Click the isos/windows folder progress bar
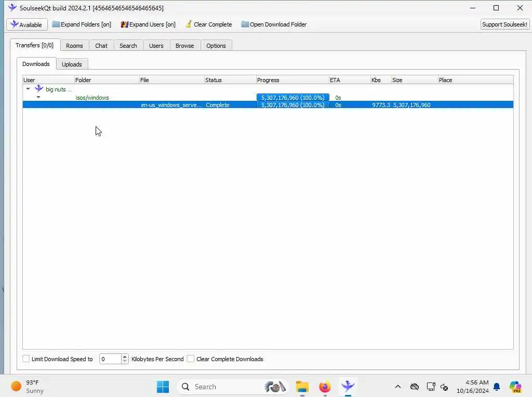 [293, 97]
